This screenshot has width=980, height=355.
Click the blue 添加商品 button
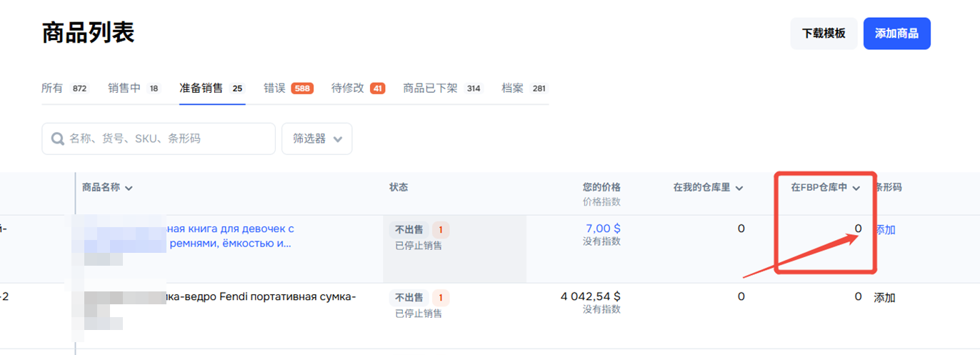[896, 34]
